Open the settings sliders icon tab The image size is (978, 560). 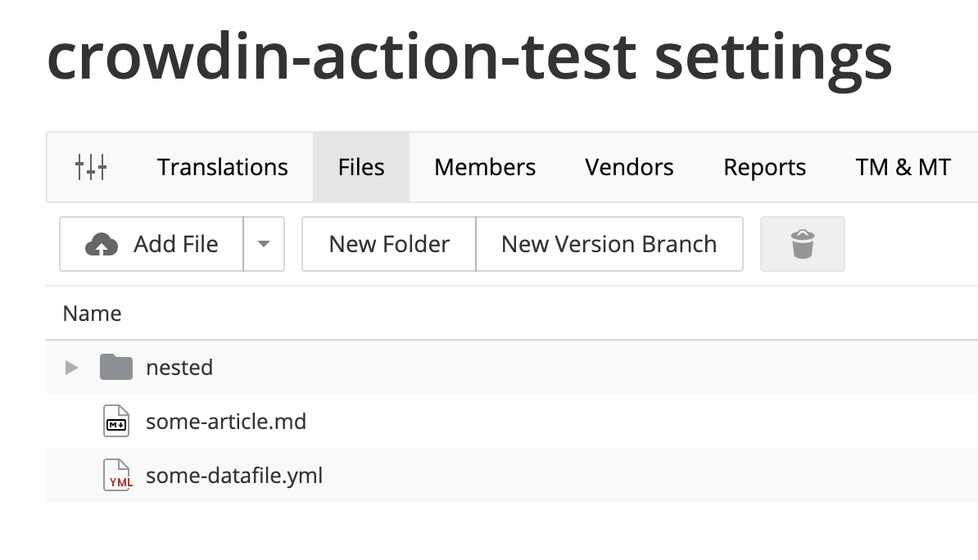click(x=91, y=167)
